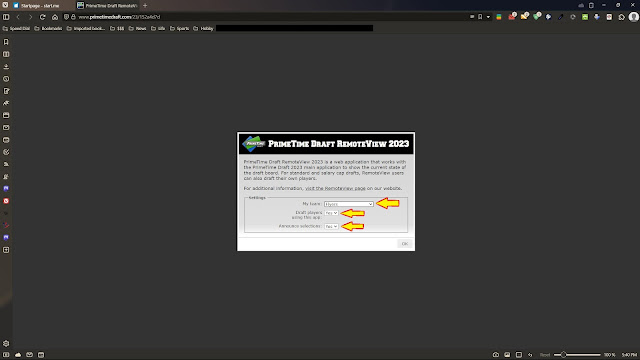The image size is (640, 360).
Task: Select the PrimeTime Draft RemoteView tab
Action: point(107,6)
